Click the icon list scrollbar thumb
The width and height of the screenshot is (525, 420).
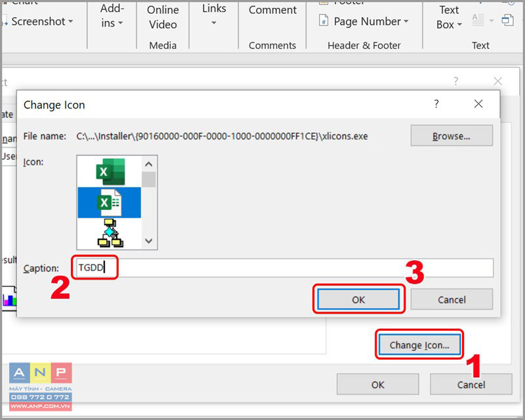(149, 180)
